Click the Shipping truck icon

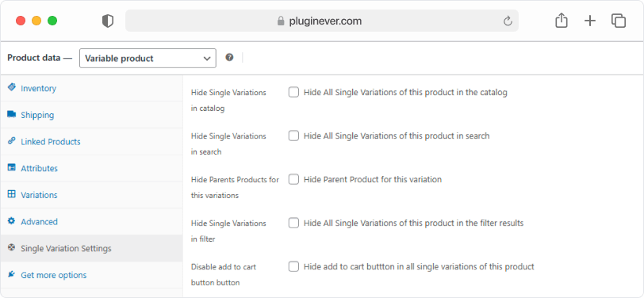[11, 114]
